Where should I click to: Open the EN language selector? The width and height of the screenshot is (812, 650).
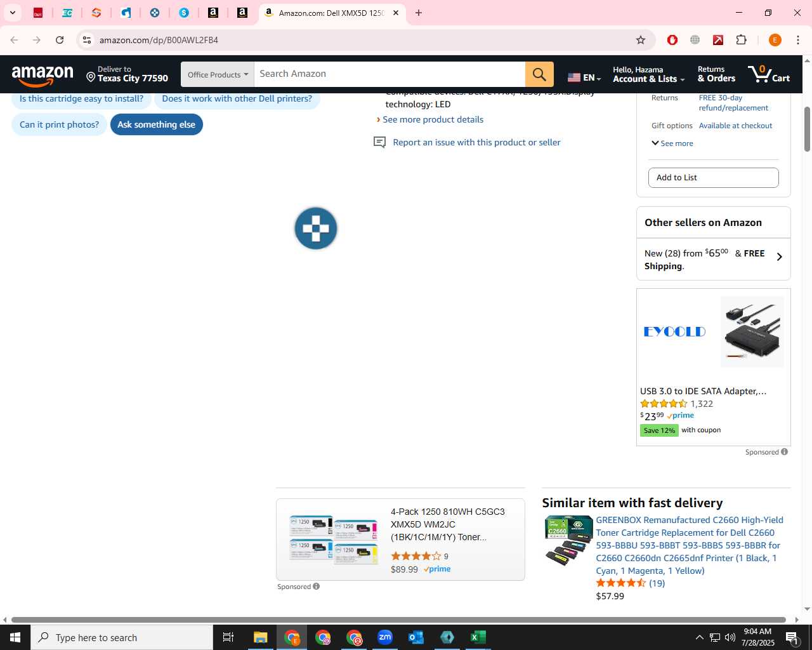(584, 77)
